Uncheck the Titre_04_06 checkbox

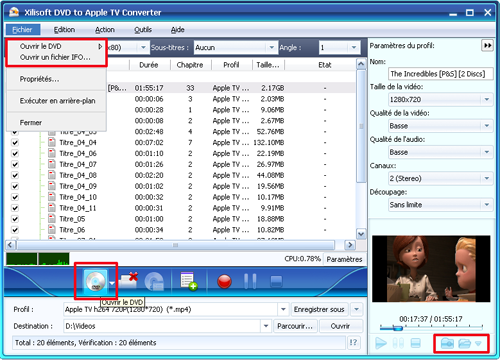[15, 154]
